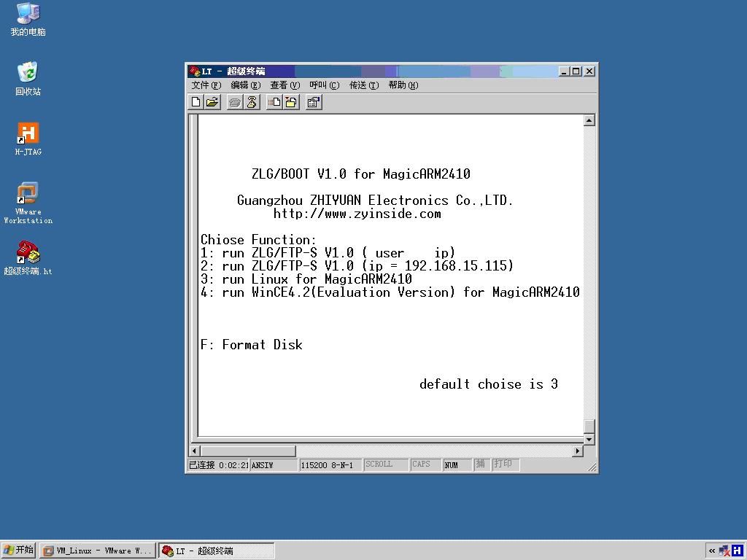This screenshot has height=560, width=747.
Task: Click the 开始 Start button
Action: click(x=18, y=551)
